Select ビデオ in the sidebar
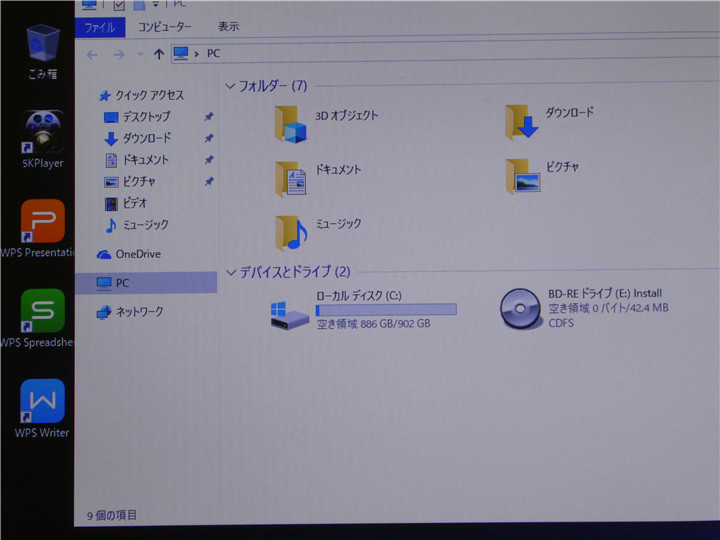The width and height of the screenshot is (720, 540). 126,203
